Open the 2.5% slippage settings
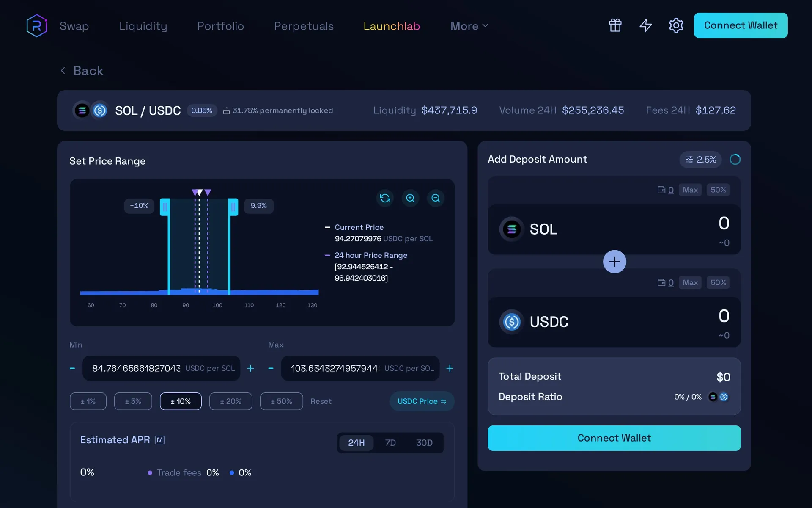The width and height of the screenshot is (812, 508). (x=700, y=160)
